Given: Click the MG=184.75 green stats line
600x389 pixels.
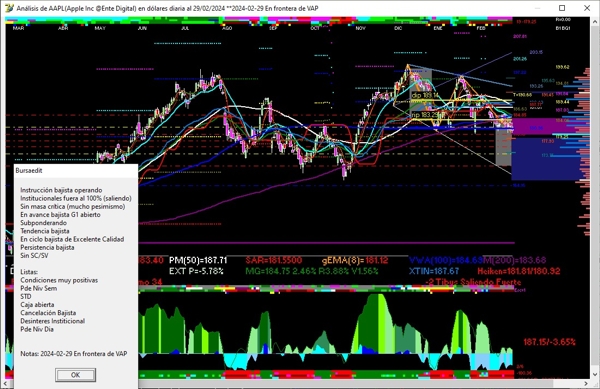Looking at the screenshot, I should (x=311, y=271).
